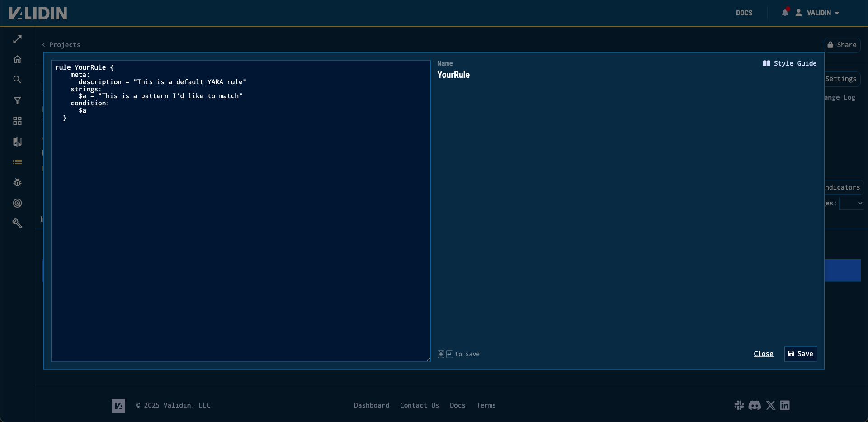Open the Home icon in sidebar
Viewport: 868px width, 422px height.
17,59
